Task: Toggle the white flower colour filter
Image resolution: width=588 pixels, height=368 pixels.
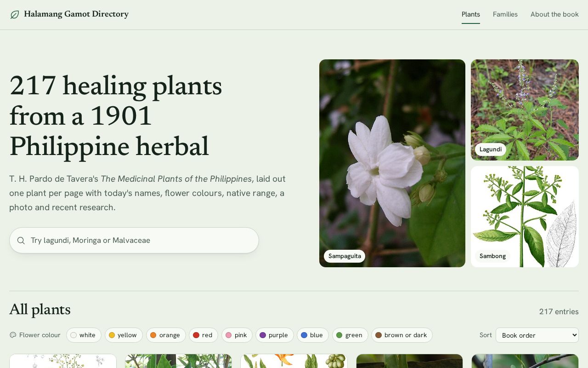Action: click(x=84, y=335)
